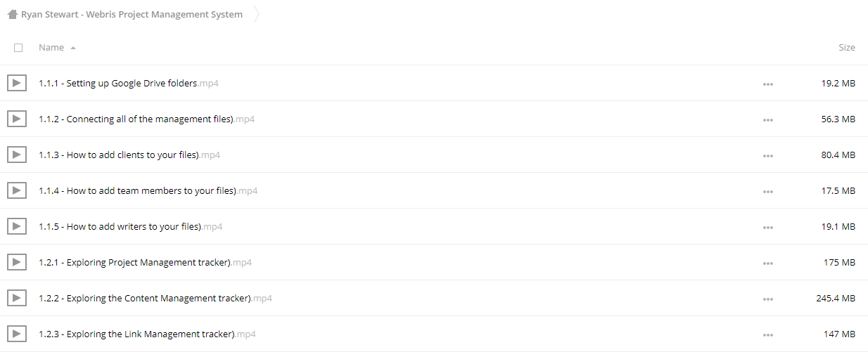This screenshot has height=359, width=868.
Task: Sort files by the Size column
Action: [x=847, y=48]
